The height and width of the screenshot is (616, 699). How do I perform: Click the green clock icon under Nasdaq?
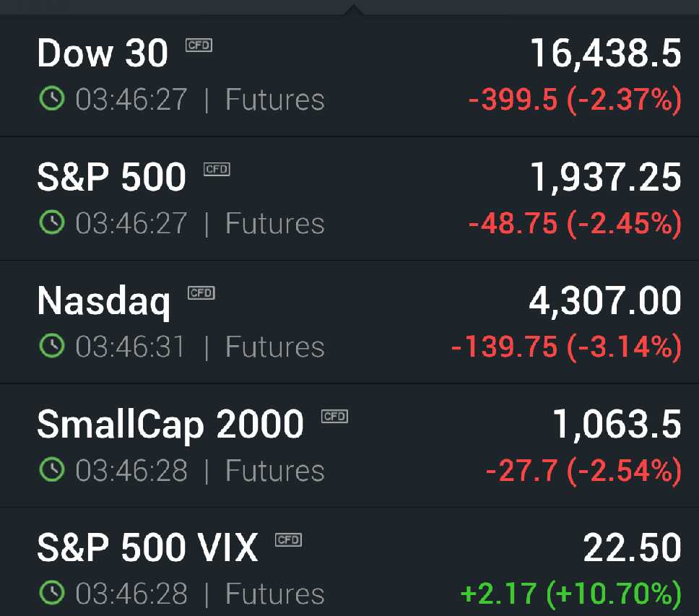(52, 347)
